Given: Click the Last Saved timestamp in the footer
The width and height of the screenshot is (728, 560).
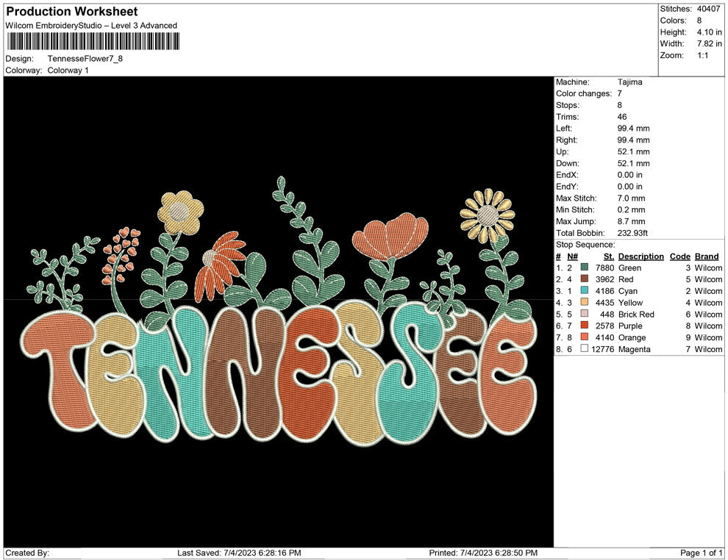Looking at the screenshot, I should coord(239,553).
